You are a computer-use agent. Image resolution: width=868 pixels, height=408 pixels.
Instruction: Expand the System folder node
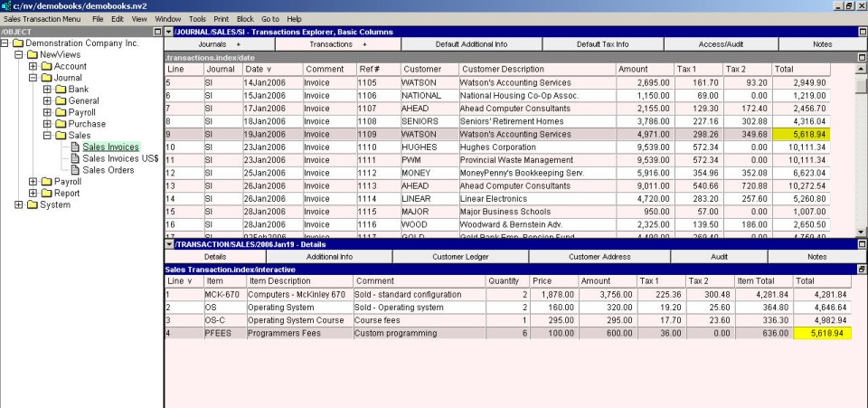[19, 204]
